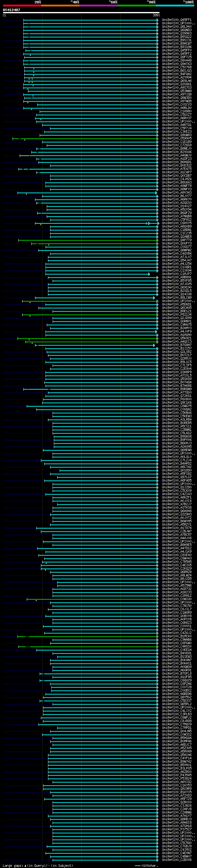Select hit label UniRef100_Q45FF0
This screenshot has width=197, height=868.
point(177,50)
